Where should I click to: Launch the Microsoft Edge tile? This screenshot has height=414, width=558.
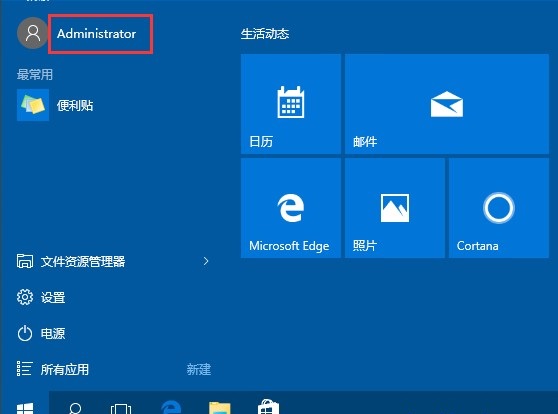tap(291, 208)
